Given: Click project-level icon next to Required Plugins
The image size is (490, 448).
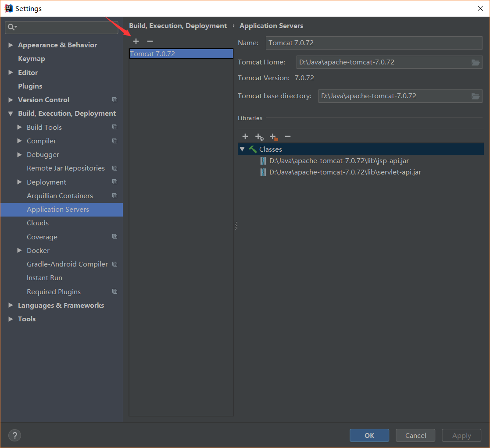Looking at the screenshot, I should coord(114,291).
